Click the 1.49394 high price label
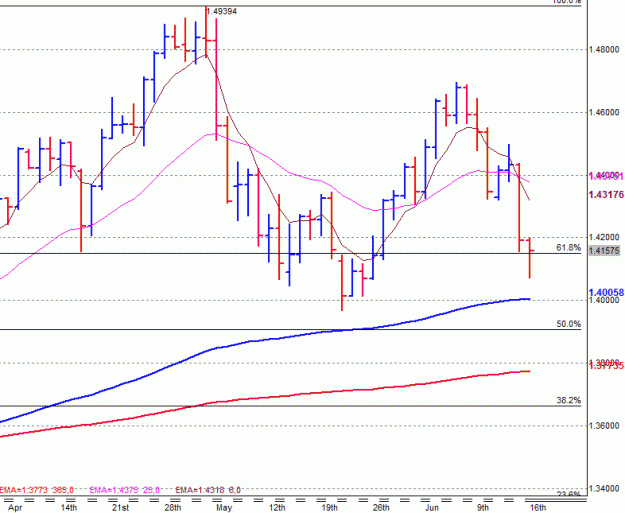Screen dimensions: 625x513 [x=222, y=12]
